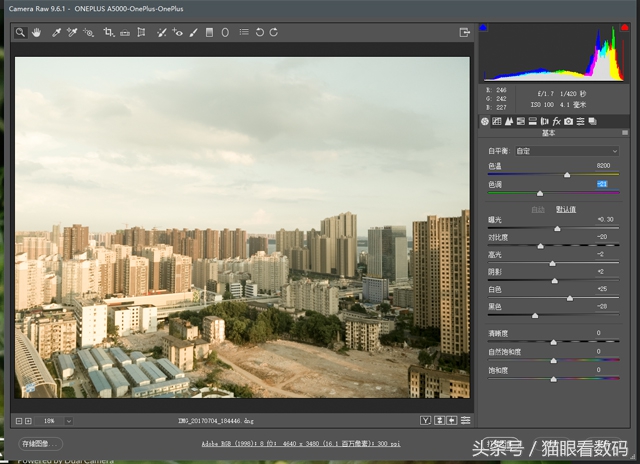Toggle shadow clipping warning on histogram

coord(485,28)
